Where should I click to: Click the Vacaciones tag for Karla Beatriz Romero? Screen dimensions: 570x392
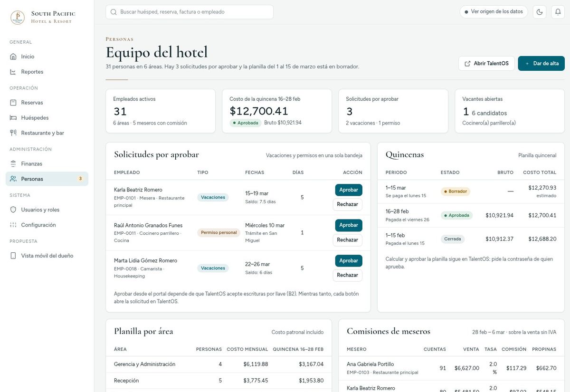pos(213,197)
